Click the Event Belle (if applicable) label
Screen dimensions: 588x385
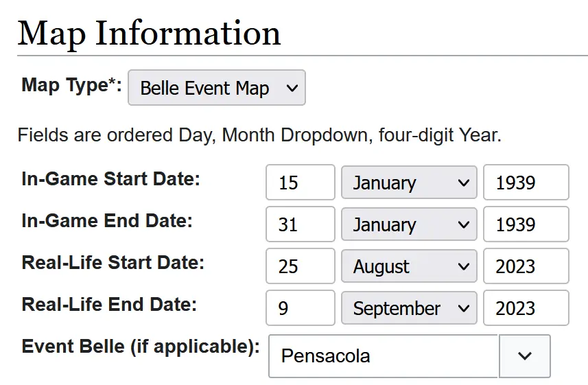(x=141, y=346)
